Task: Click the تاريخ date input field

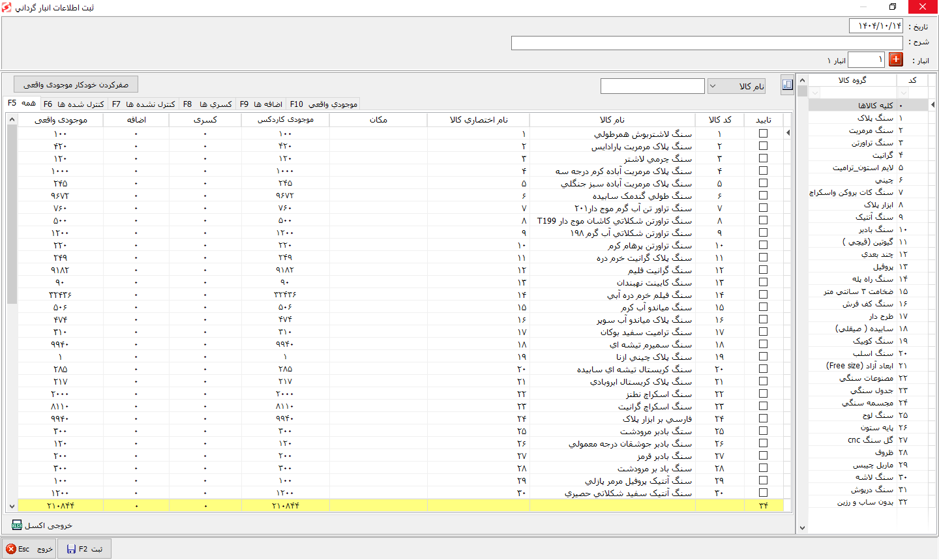Action: click(x=876, y=25)
